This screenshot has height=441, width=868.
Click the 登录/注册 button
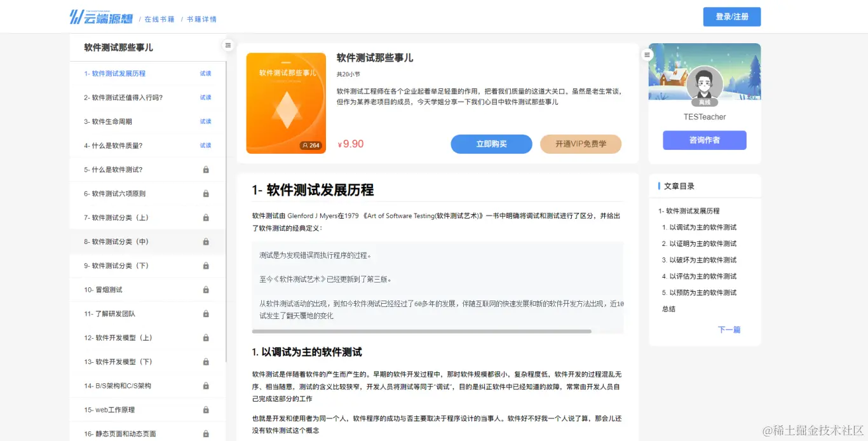tap(732, 17)
